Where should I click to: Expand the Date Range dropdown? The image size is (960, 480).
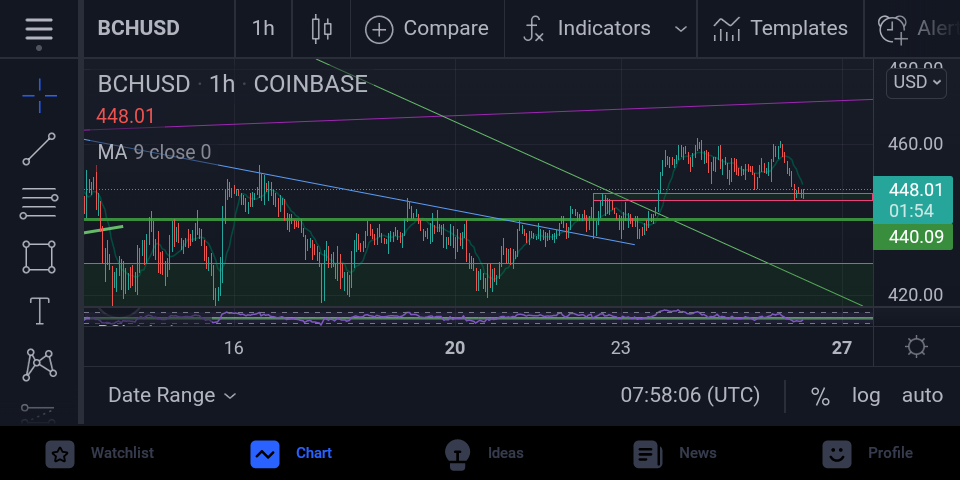(x=172, y=396)
